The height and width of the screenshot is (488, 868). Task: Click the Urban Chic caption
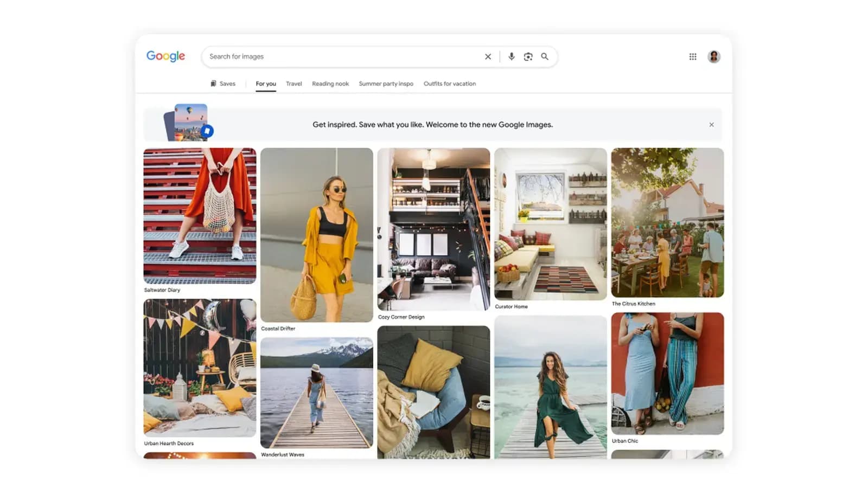[x=625, y=441]
